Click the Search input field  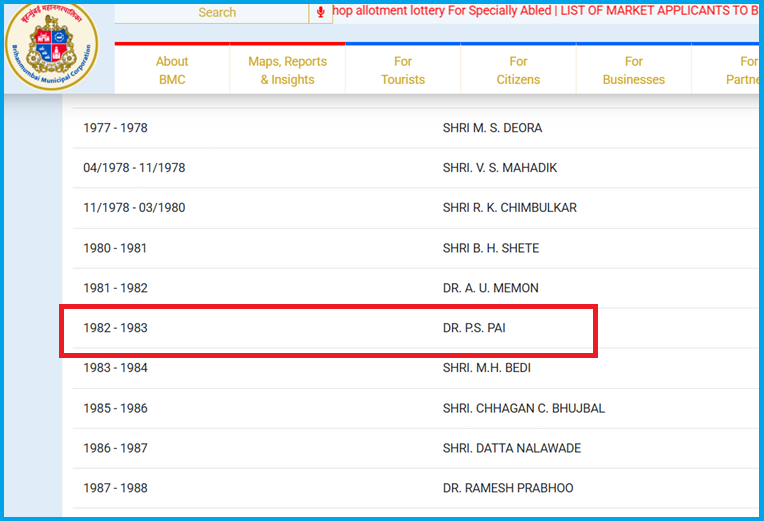pos(217,12)
